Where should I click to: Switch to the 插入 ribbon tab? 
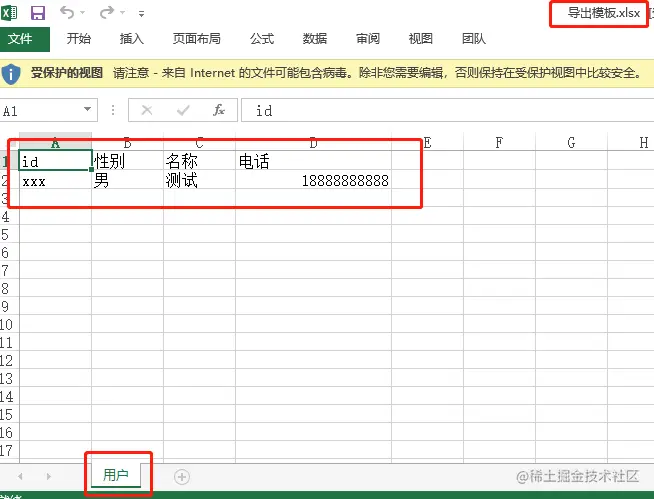pyautogui.click(x=131, y=39)
